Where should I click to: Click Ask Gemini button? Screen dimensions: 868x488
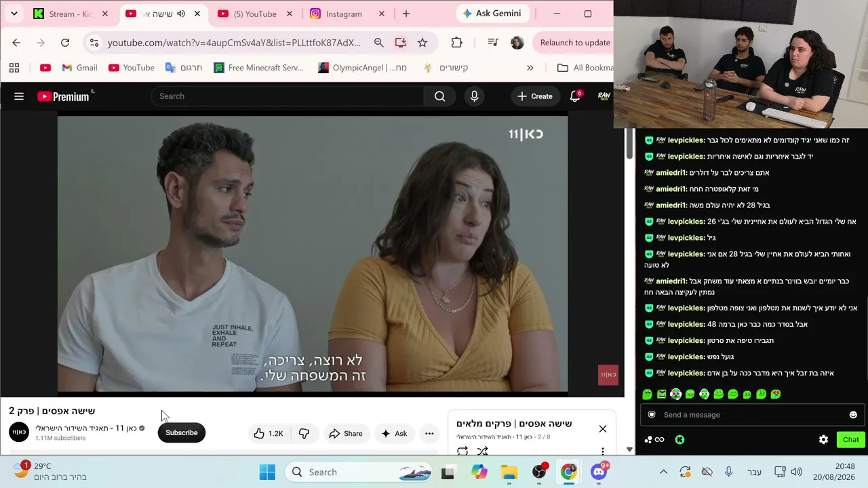click(x=492, y=14)
